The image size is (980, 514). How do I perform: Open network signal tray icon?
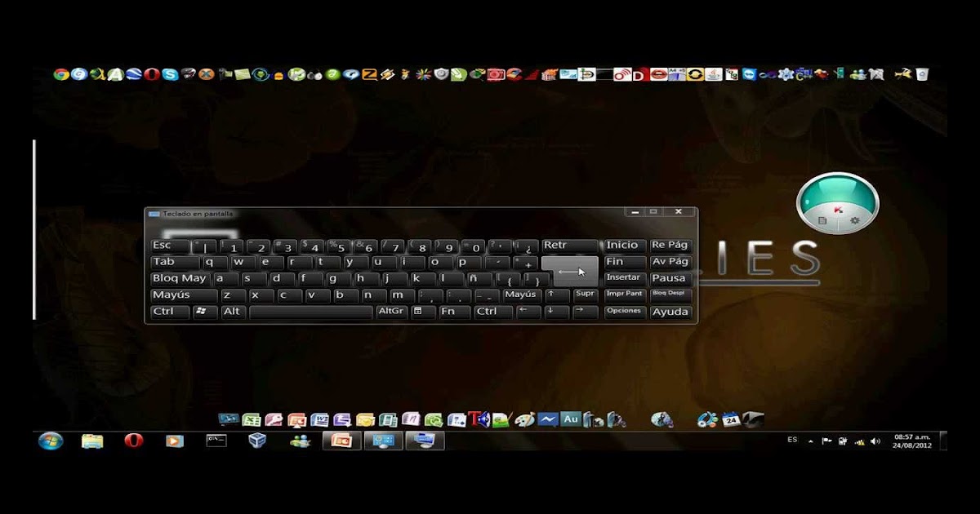coord(859,441)
